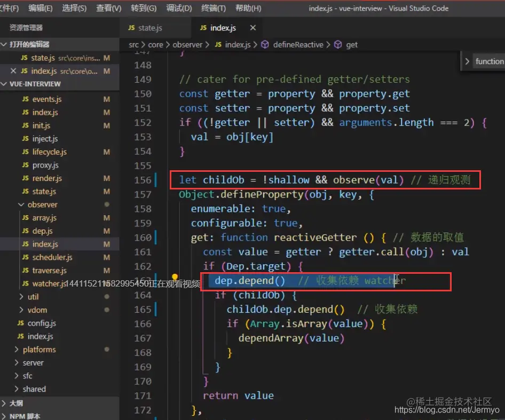Image resolution: width=505 pixels, height=420 pixels.
Task: Open scheduler.js in observer folder
Action: tap(60, 257)
